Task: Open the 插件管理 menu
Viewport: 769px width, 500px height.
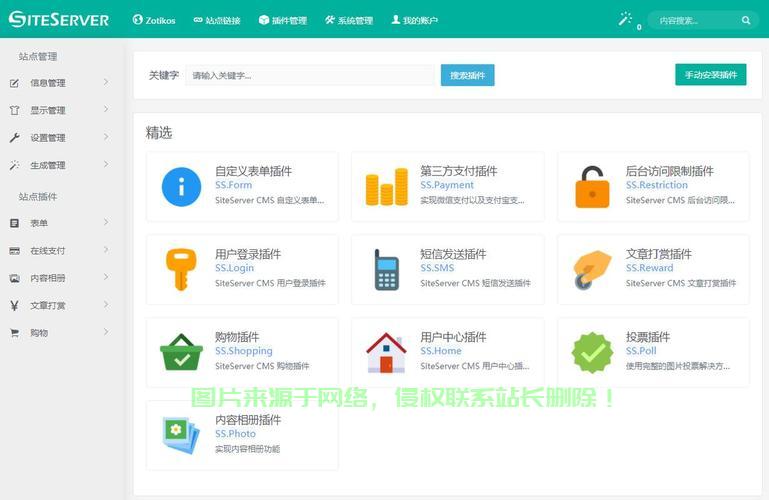Action: tap(283, 20)
